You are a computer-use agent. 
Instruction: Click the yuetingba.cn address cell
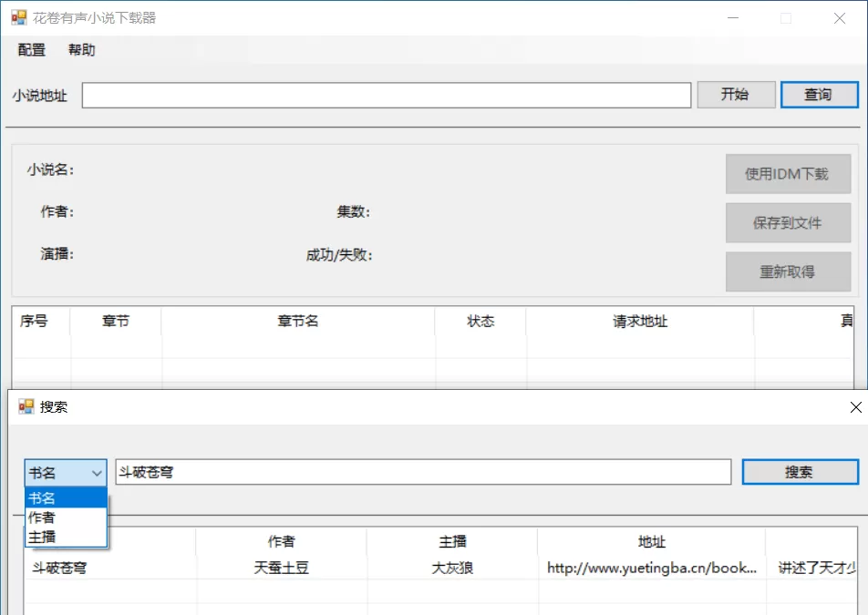[x=652, y=568]
